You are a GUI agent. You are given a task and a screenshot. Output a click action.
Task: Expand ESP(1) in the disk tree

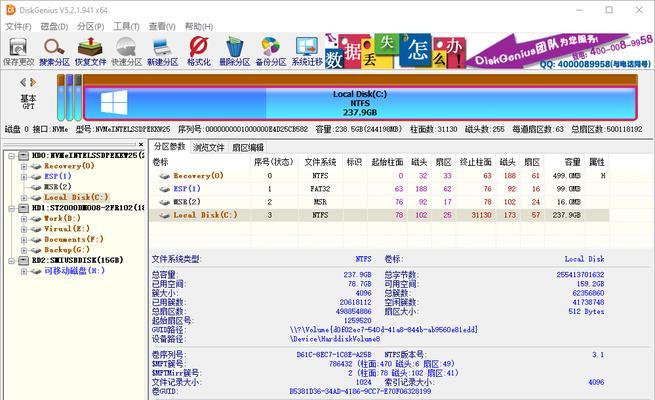24,177
